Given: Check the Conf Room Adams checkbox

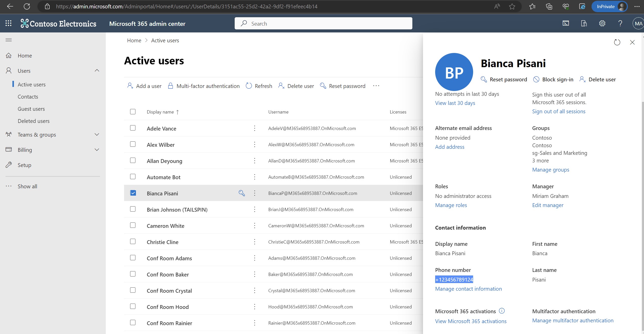Looking at the screenshot, I should (x=133, y=258).
